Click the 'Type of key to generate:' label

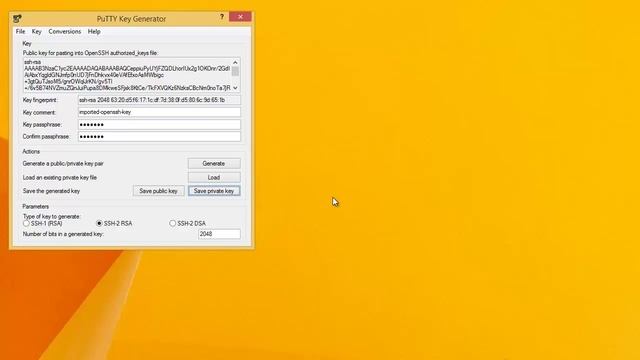(51, 216)
